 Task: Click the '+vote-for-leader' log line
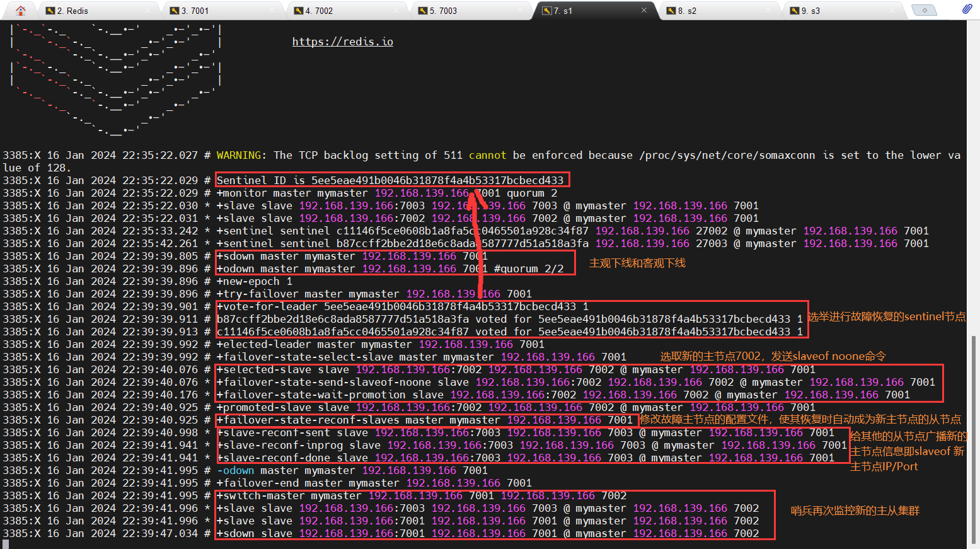pyautogui.click(x=403, y=306)
